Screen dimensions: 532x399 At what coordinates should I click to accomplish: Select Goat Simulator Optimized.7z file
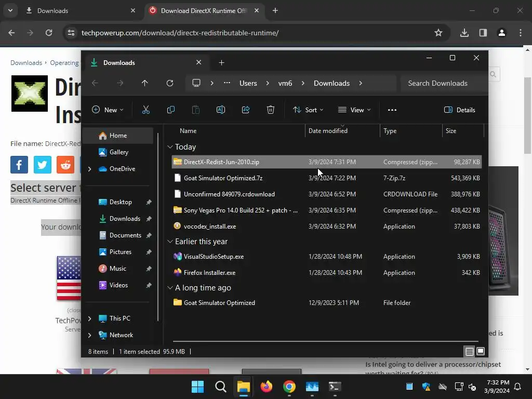coord(326,178)
